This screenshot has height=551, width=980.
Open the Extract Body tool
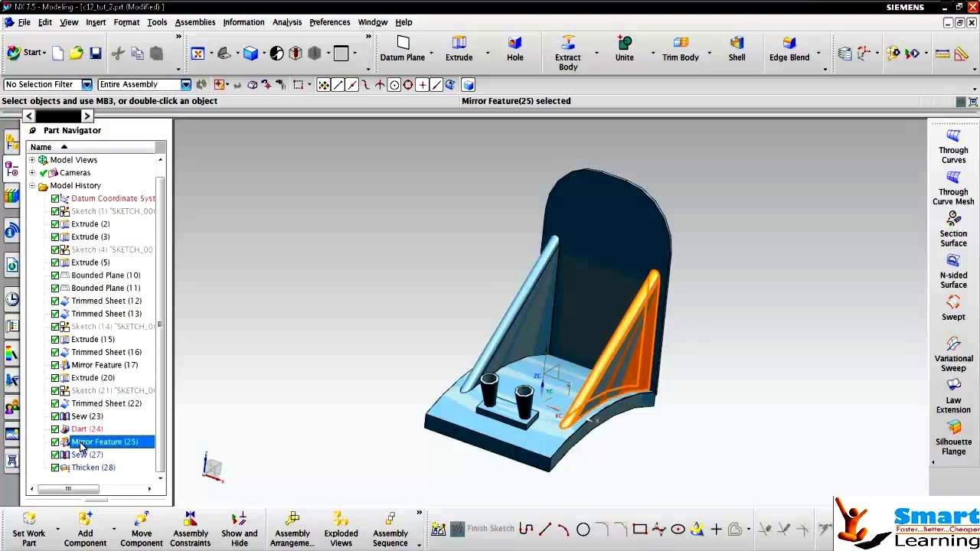567,54
